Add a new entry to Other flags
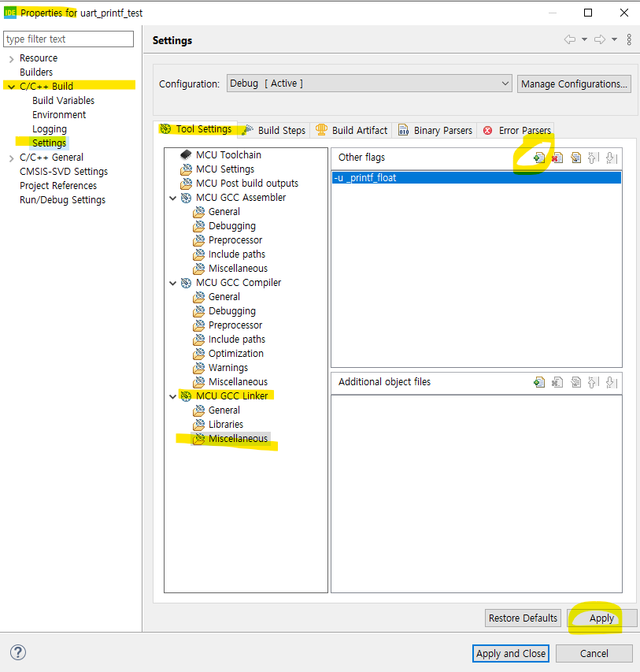 539,158
